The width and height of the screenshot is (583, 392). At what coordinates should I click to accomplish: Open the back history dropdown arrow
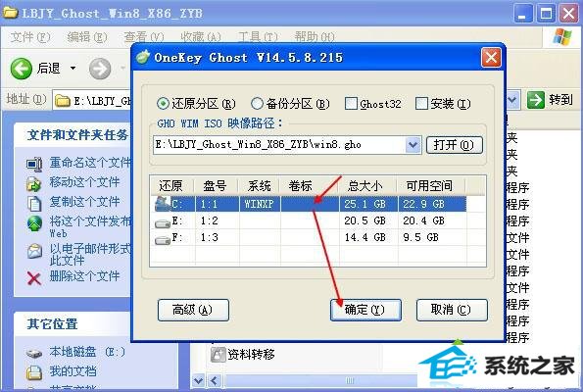pos(73,68)
